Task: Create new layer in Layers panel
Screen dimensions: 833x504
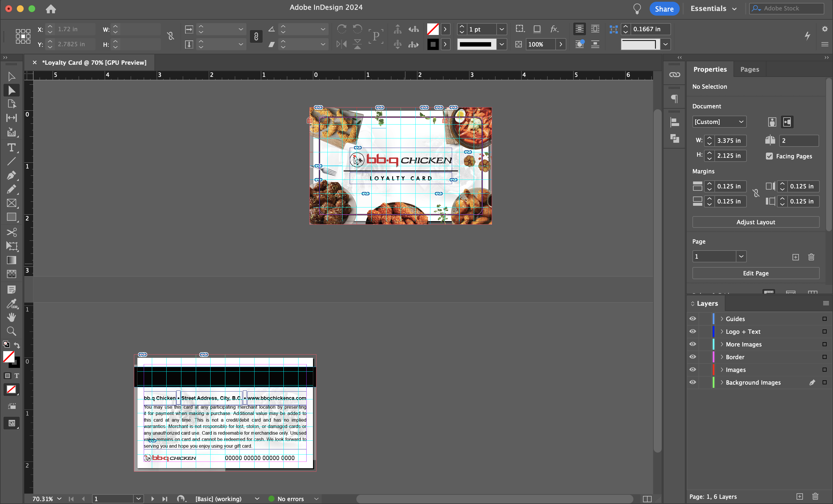Action: click(x=799, y=496)
